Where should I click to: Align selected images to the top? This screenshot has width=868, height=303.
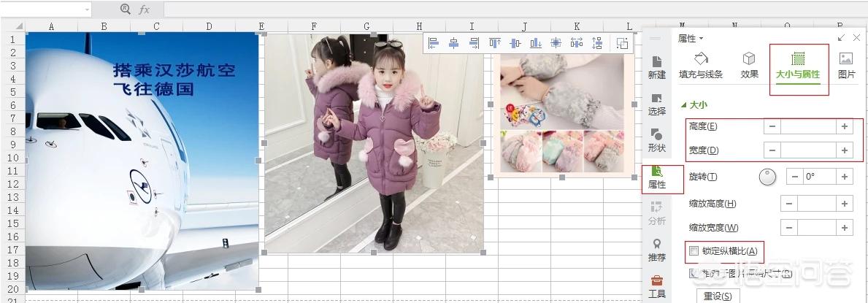point(495,43)
